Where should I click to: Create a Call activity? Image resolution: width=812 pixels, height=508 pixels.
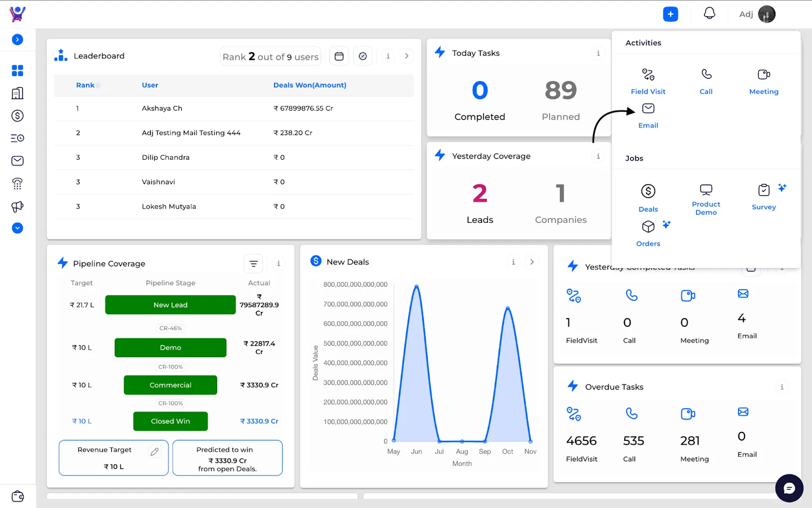coord(706,82)
